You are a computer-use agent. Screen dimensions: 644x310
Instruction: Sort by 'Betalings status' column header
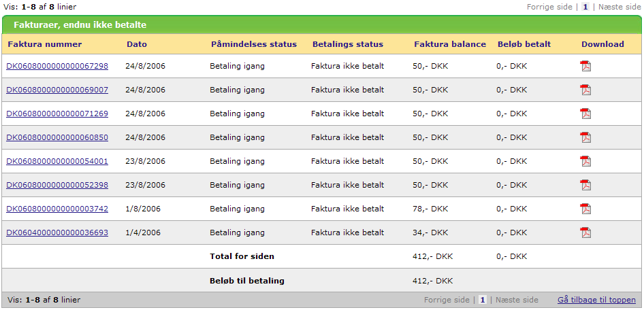[x=348, y=44]
